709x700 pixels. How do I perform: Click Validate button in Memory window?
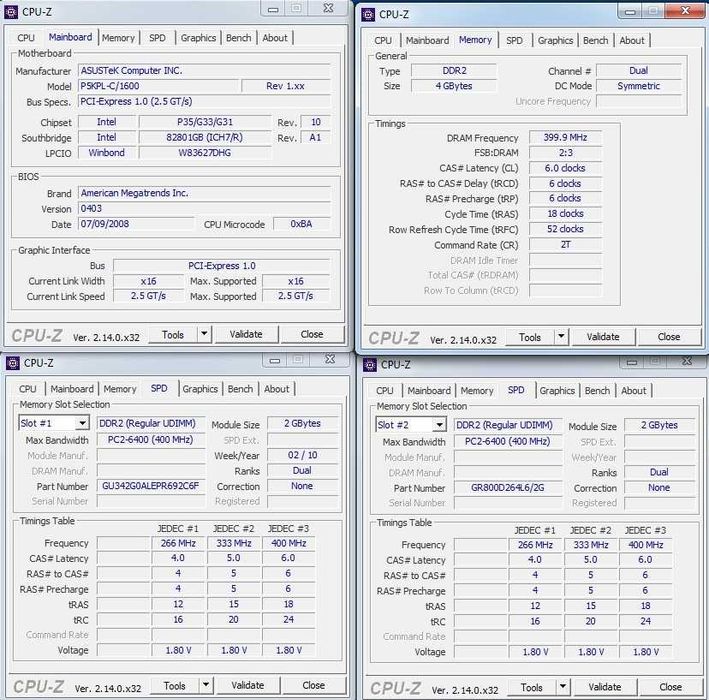pos(603,337)
